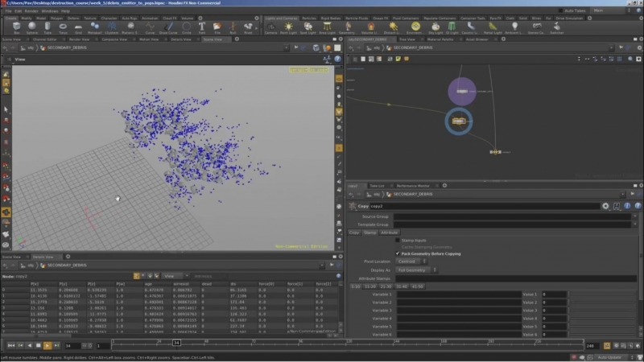
Task: Open the Template Group dropdown arrow
Action: 635,224
